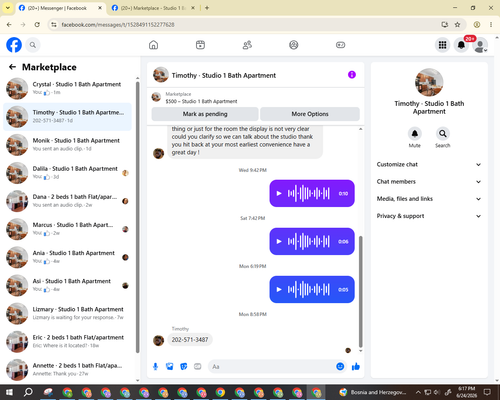Open the Friends icon in top navigation
This screenshot has width=500, height=400.
pyautogui.click(x=247, y=45)
